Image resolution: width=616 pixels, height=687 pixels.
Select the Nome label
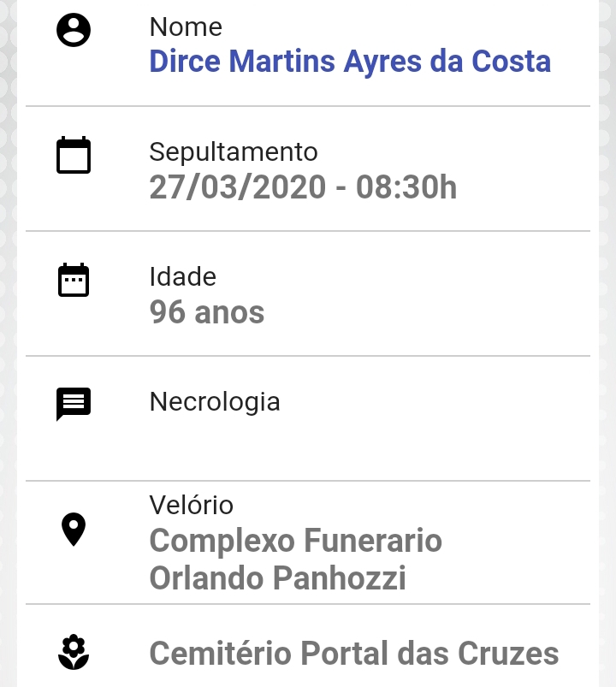click(186, 27)
